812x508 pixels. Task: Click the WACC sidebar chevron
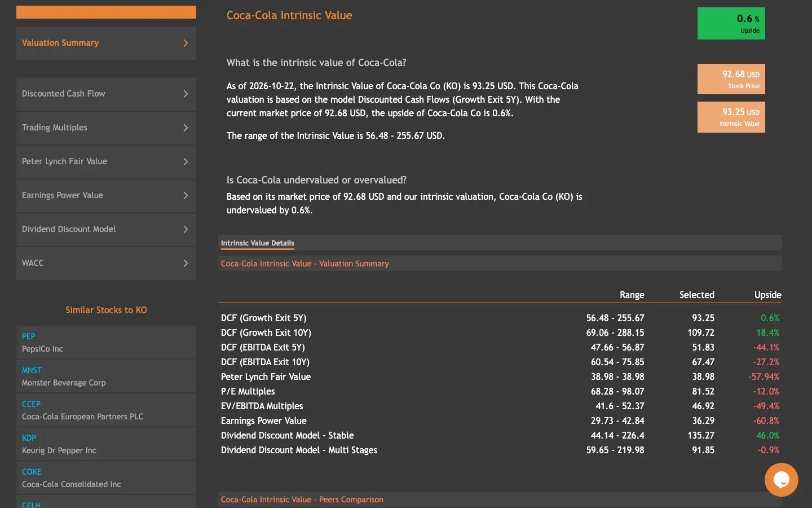[x=186, y=263]
